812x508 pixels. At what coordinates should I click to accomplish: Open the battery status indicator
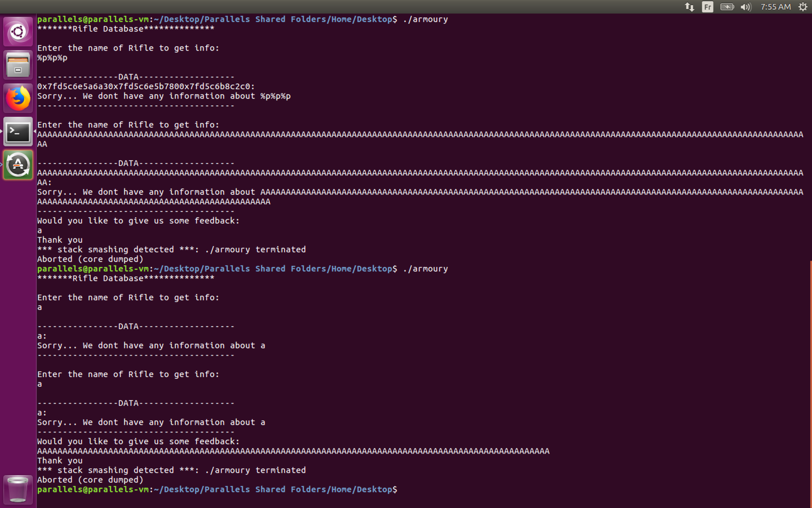727,7
